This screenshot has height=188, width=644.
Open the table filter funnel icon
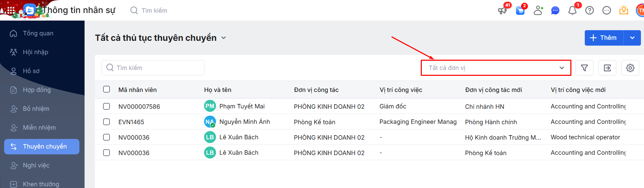[x=584, y=68]
